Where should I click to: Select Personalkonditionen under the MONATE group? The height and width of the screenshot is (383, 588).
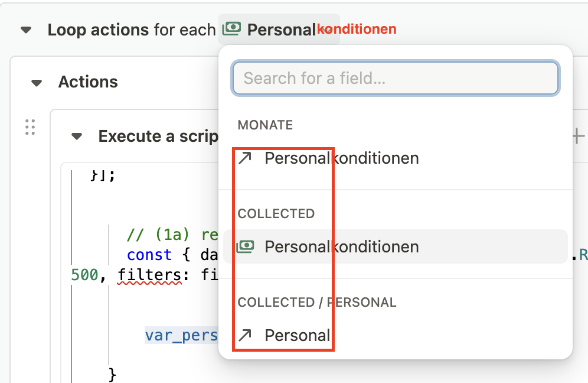point(342,158)
